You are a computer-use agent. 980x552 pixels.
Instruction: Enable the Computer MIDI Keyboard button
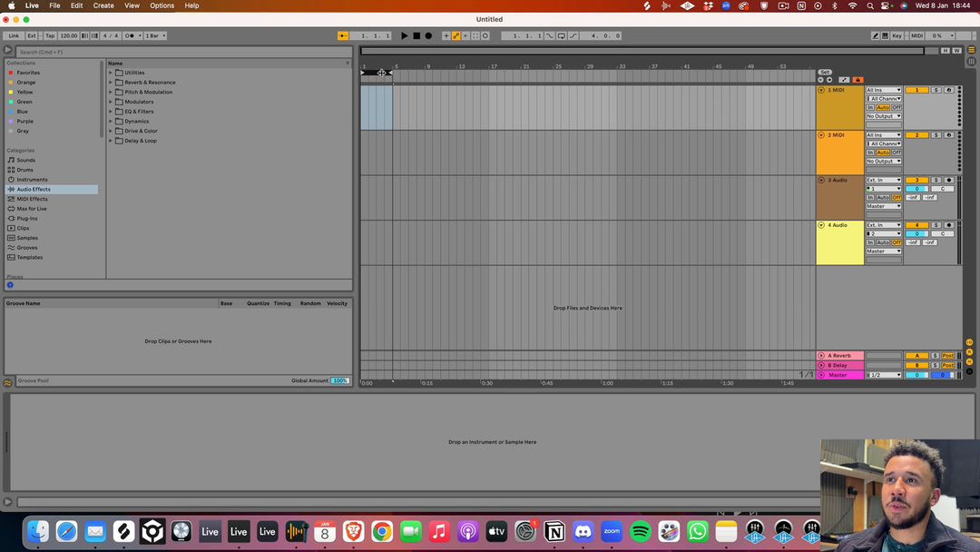(886, 36)
